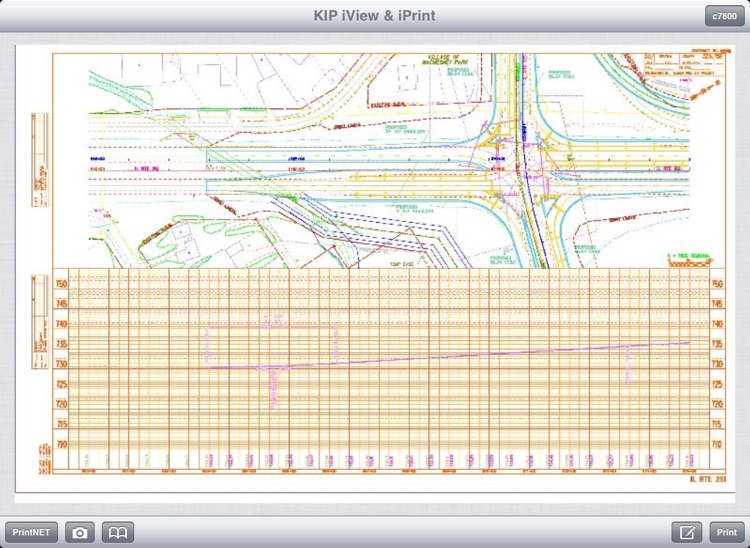Select the purple profile grade line

(x=450, y=356)
